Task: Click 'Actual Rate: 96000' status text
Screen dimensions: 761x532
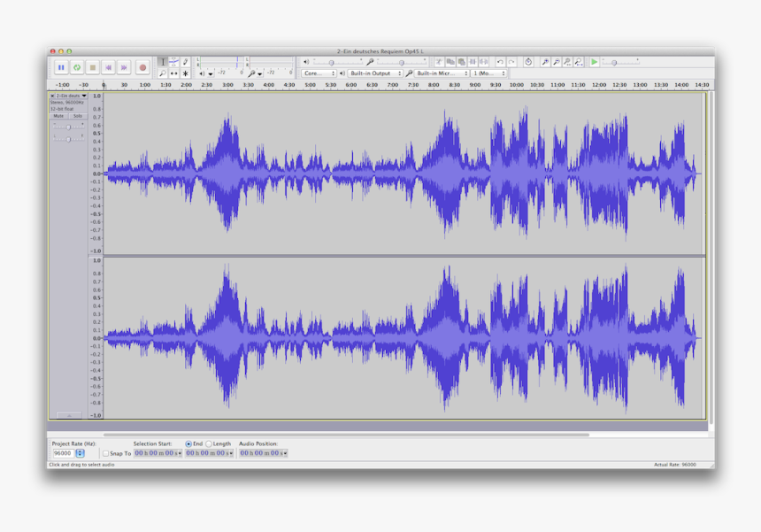Action: [674, 465]
